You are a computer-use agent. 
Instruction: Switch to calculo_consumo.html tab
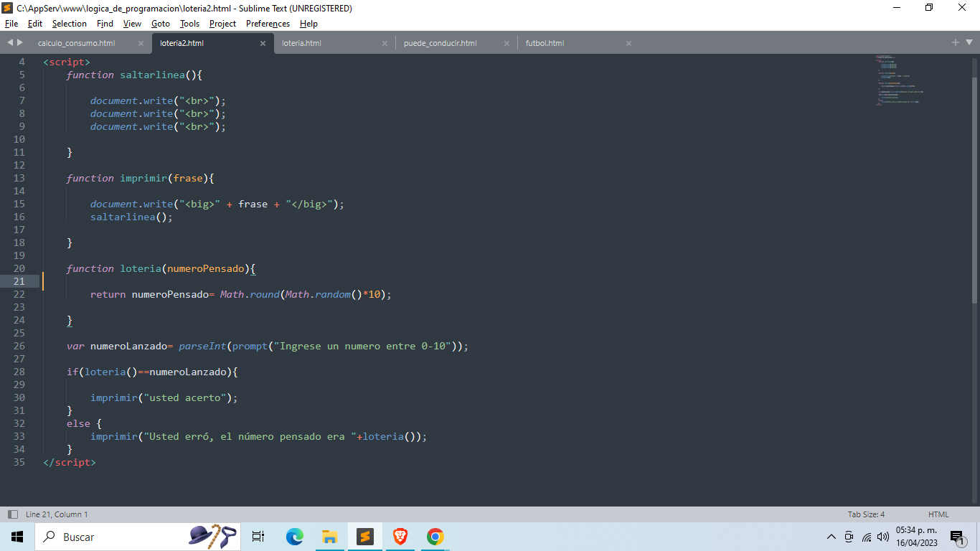pyautogui.click(x=77, y=43)
